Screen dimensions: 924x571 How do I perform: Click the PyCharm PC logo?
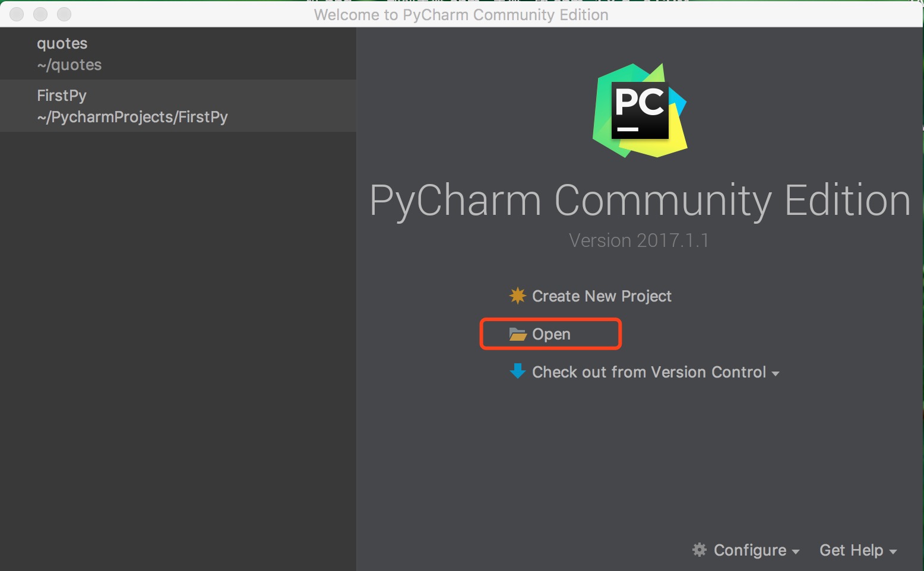(x=640, y=110)
